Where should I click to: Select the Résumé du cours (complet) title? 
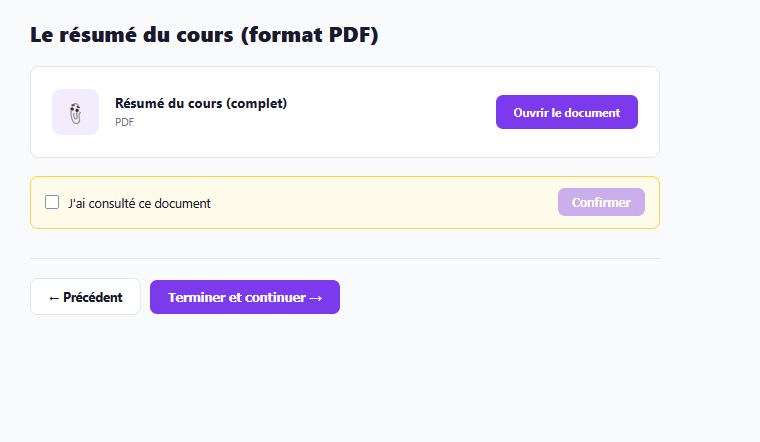coord(201,103)
